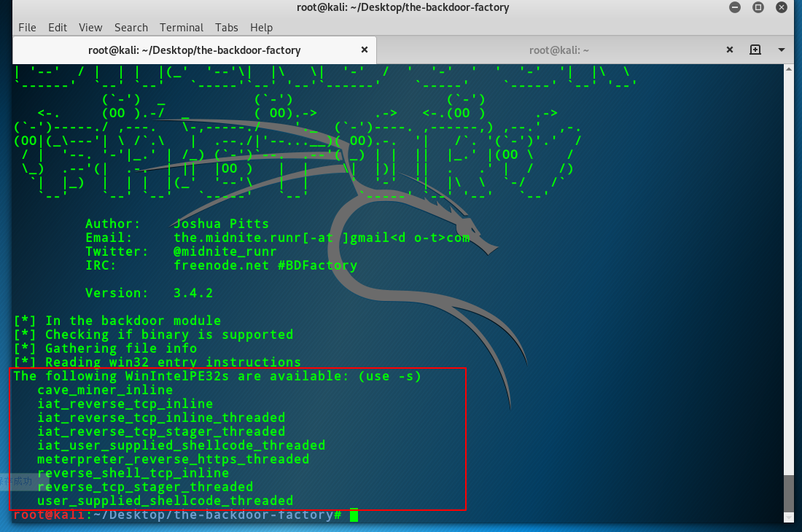Image resolution: width=802 pixels, height=532 pixels.
Task: Open the View menu
Action: point(90,28)
